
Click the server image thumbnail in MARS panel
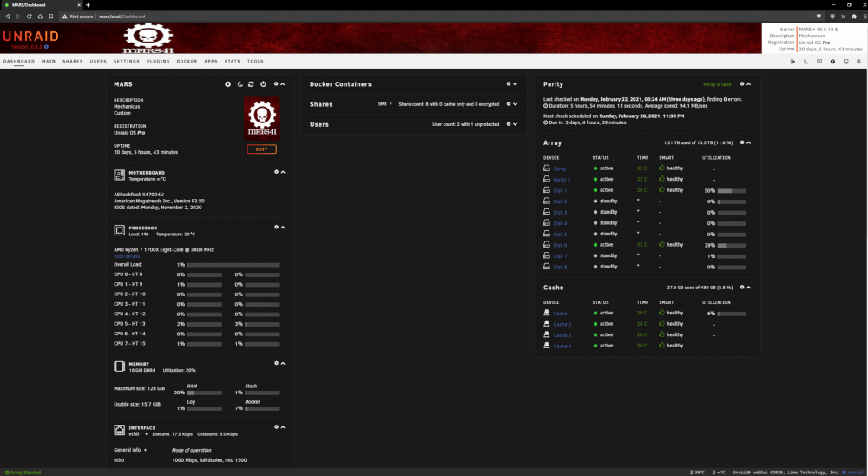pyautogui.click(x=262, y=119)
